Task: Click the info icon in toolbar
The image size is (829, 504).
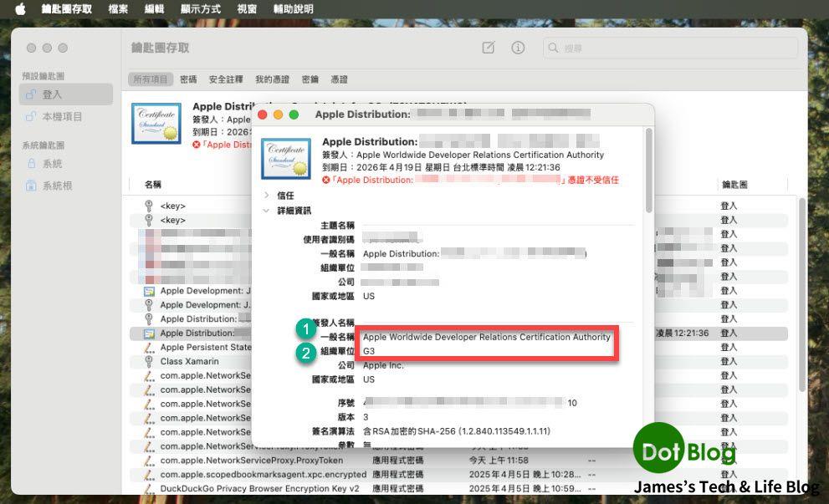Action: tap(518, 48)
